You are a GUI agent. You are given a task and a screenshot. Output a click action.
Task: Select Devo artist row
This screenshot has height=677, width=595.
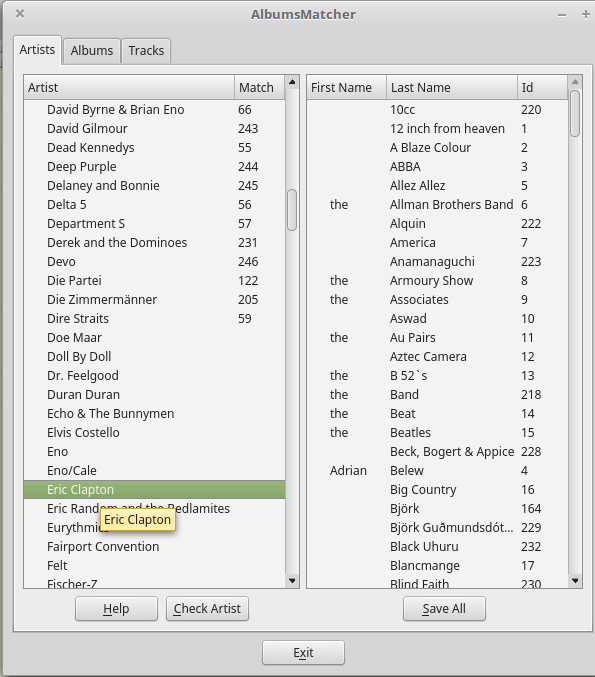[x=155, y=262]
